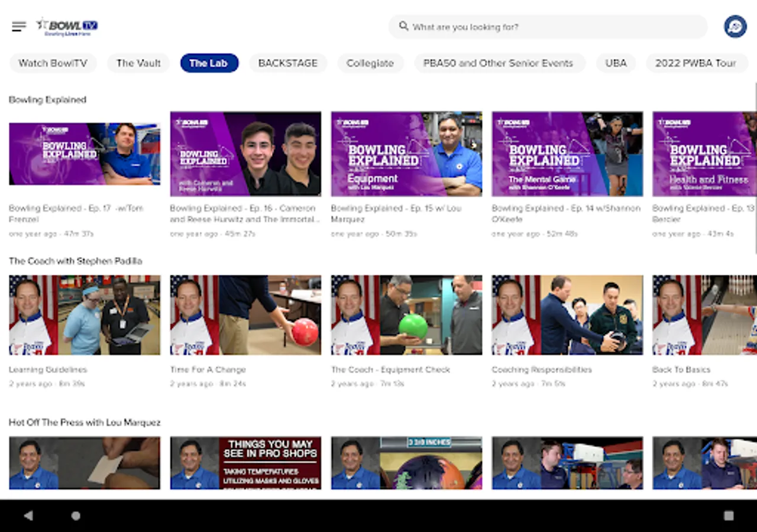Image resolution: width=757 pixels, height=532 pixels.
Task: Open 'The Coach - Equipment Check' title
Action: 390,369
